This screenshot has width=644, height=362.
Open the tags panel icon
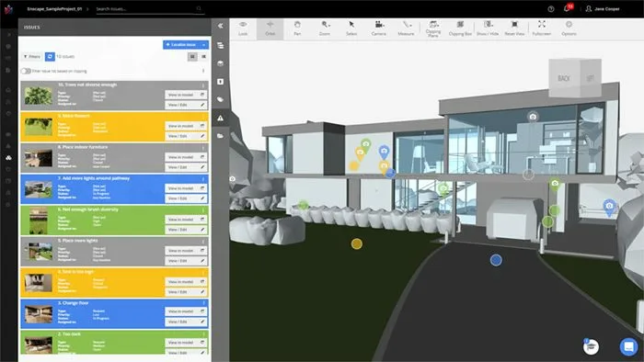pos(221,99)
